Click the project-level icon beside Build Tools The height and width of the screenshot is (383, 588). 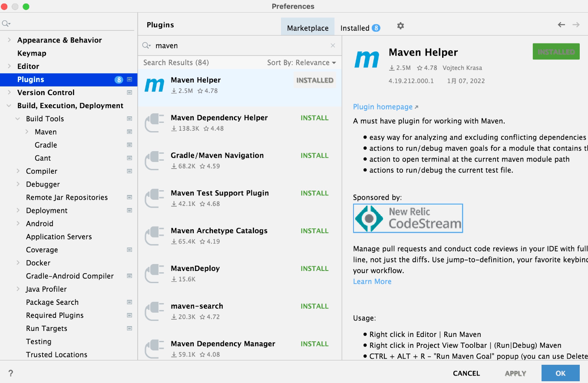pyautogui.click(x=129, y=119)
